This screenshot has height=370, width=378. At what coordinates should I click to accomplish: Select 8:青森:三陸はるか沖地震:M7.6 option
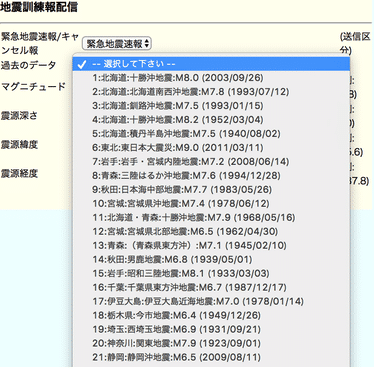point(211,176)
